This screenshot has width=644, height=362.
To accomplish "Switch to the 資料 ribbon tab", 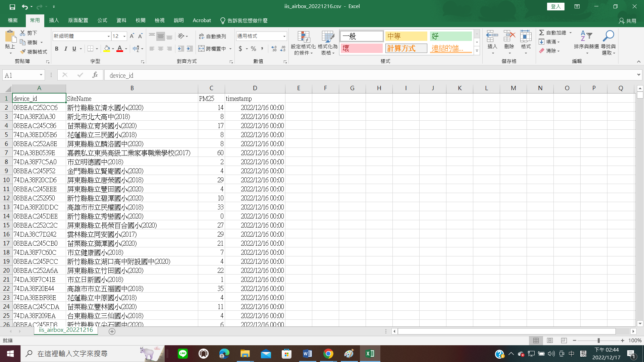I will [x=121, y=20].
